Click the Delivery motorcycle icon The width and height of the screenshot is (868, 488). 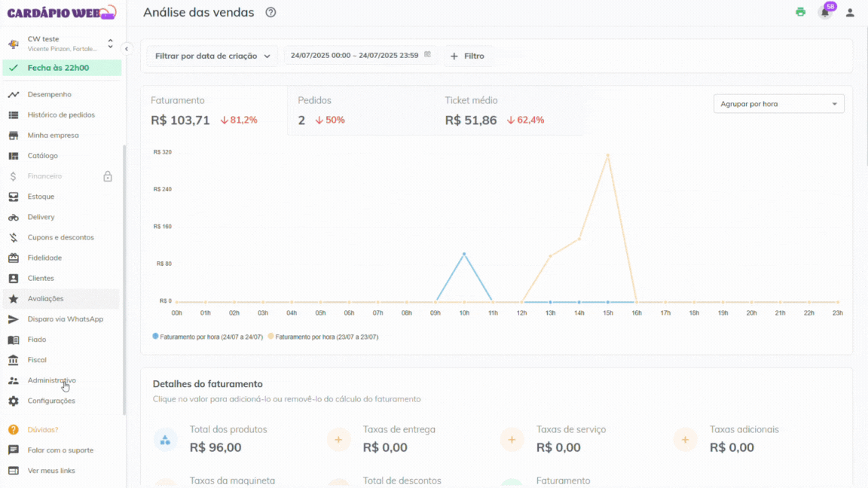[14, 217]
